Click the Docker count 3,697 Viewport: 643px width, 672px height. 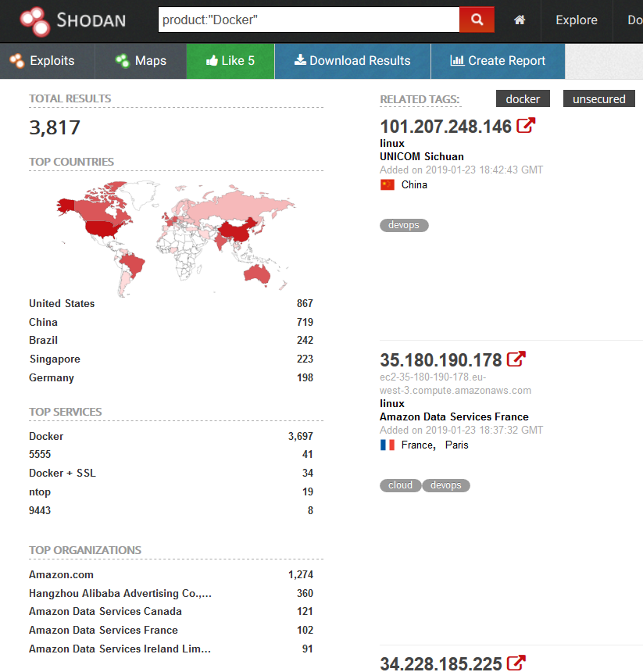click(300, 436)
